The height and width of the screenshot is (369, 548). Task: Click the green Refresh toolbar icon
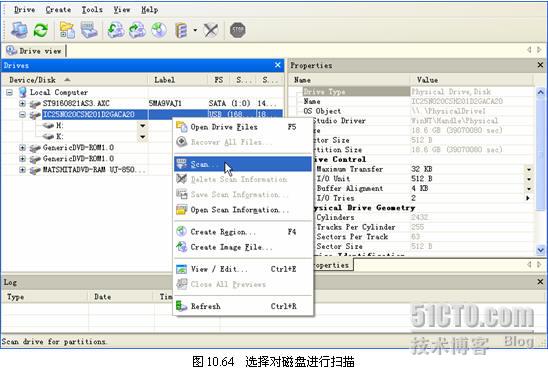[x=41, y=30]
